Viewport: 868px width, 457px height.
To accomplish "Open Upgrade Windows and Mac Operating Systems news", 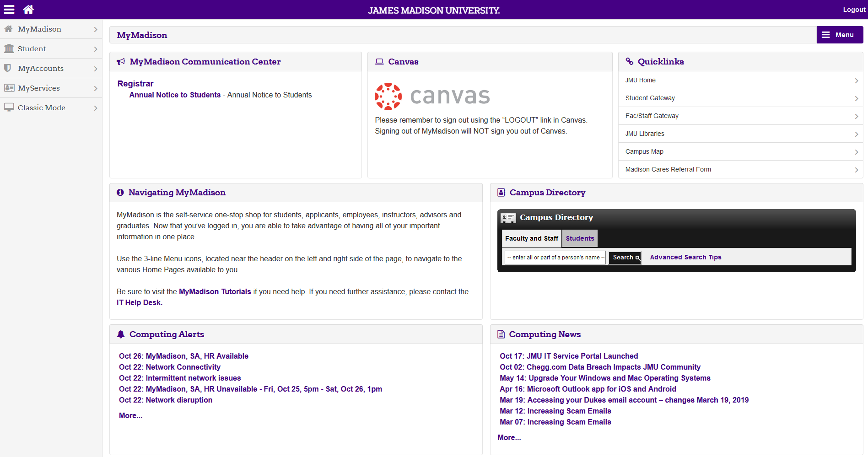I will tap(605, 378).
